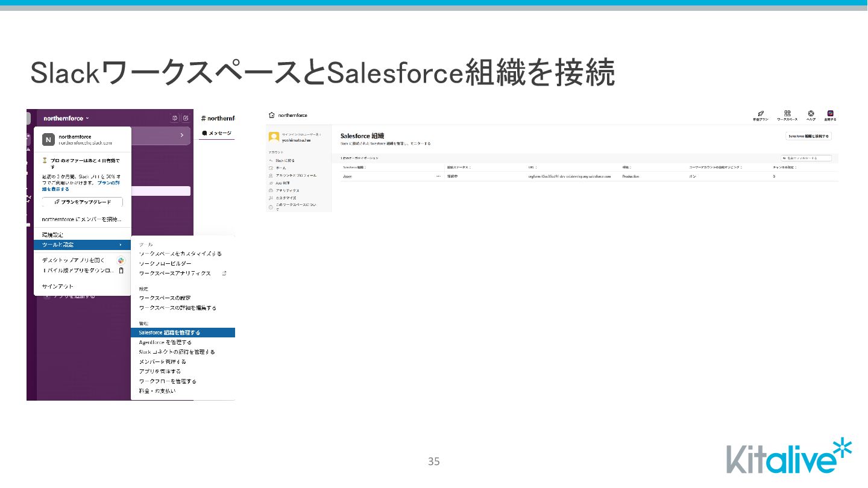Select Salesforce 組織を管理する menu item
Image resolution: width=868 pixels, height=488 pixels.
coord(183,333)
